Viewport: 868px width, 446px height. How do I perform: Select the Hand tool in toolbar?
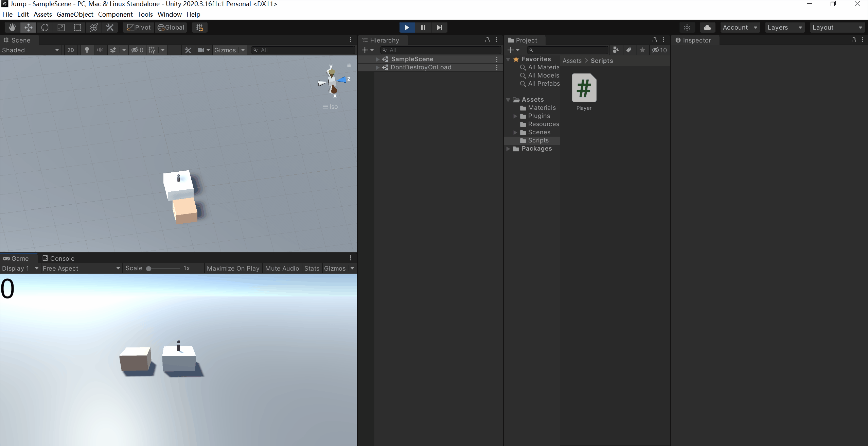tap(12, 28)
